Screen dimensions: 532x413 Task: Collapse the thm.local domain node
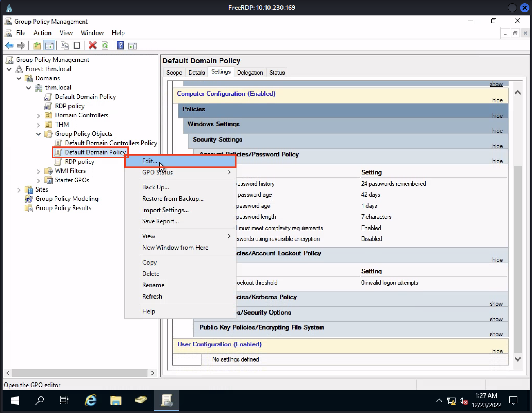tap(29, 88)
